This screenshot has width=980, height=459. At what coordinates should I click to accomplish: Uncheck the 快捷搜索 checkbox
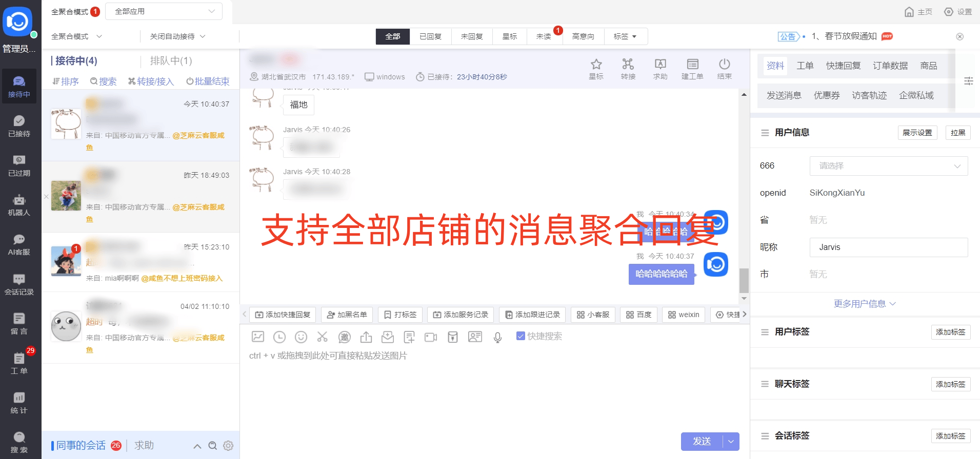coord(521,336)
